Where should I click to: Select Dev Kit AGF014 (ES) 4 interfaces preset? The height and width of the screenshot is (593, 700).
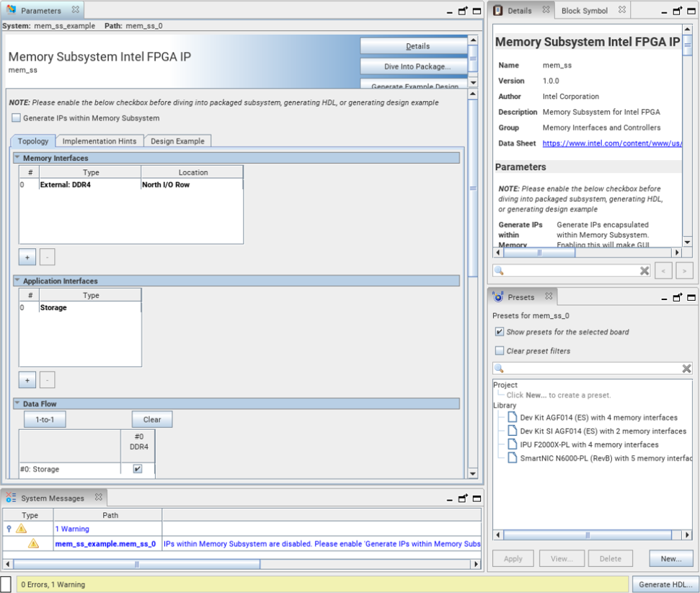[598, 418]
